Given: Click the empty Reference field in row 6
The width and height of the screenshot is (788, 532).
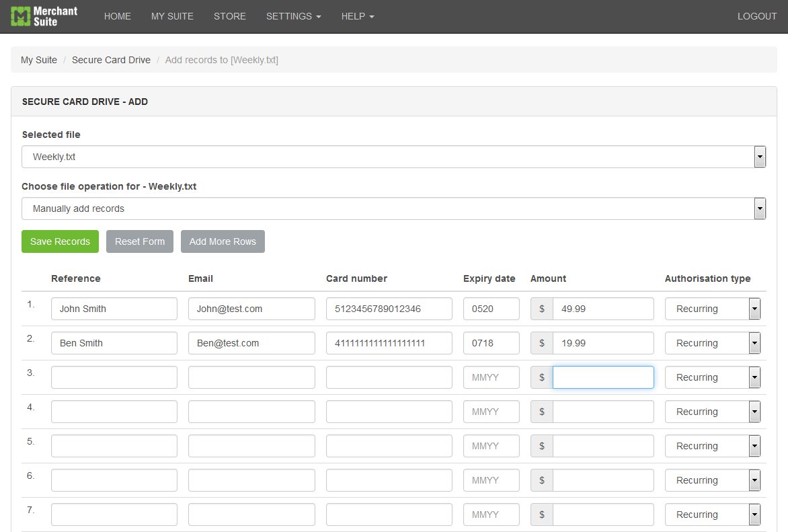Looking at the screenshot, I should pos(114,480).
